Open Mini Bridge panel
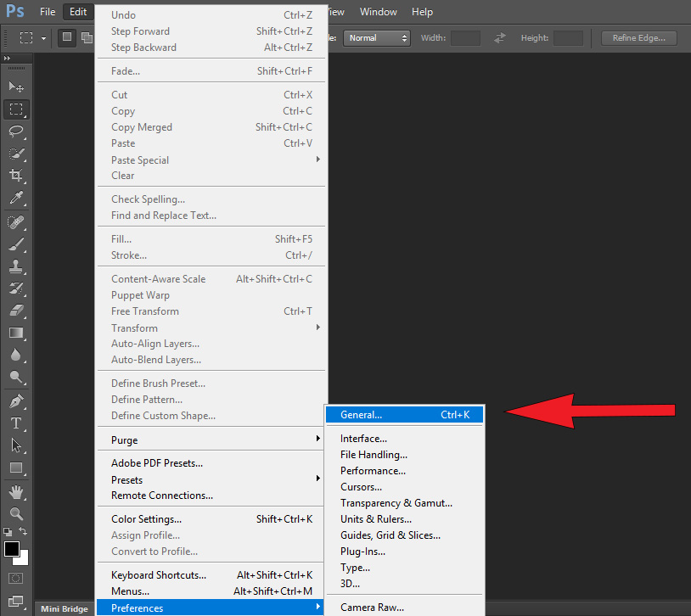The image size is (691, 616). point(64,608)
